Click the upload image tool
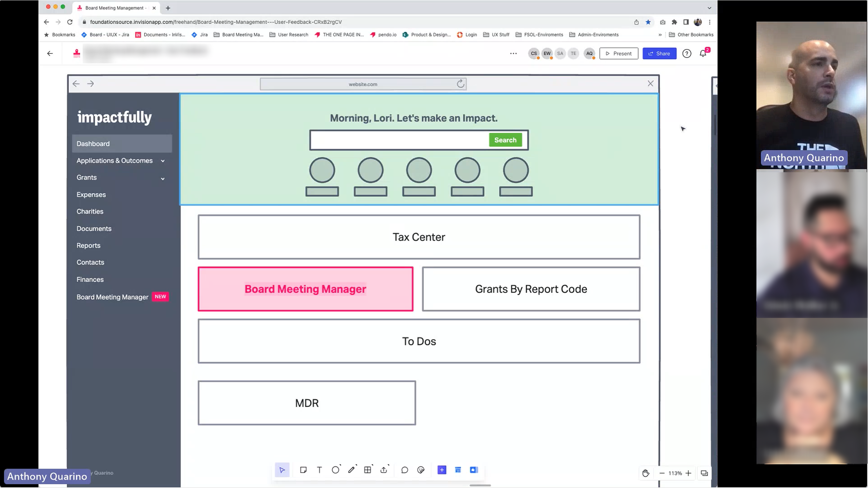 pos(383,470)
